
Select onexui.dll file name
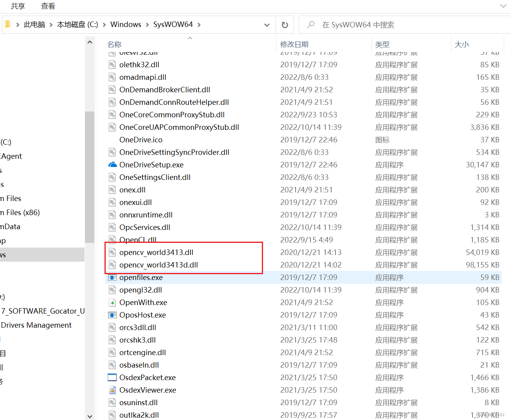(135, 202)
